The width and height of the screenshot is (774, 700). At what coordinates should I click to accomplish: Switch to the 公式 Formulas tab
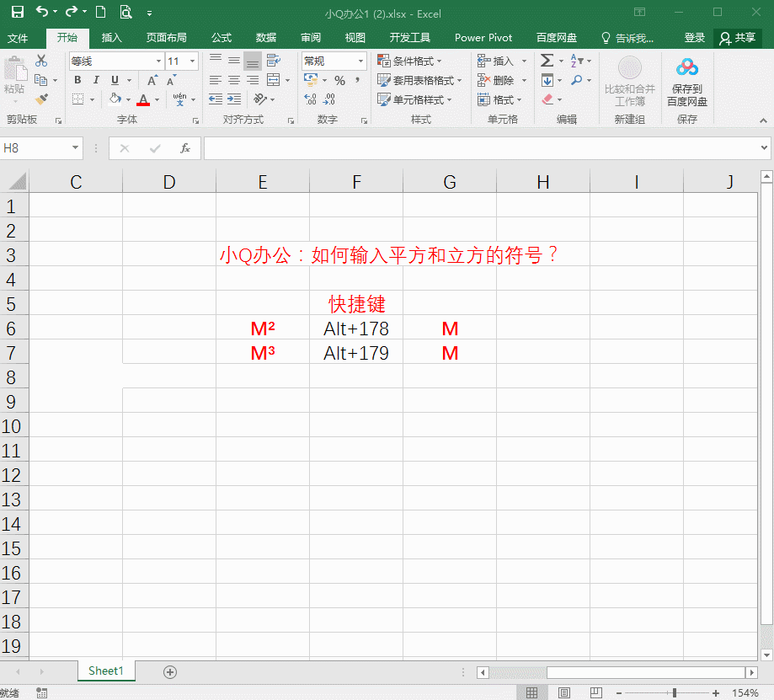click(x=222, y=38)
